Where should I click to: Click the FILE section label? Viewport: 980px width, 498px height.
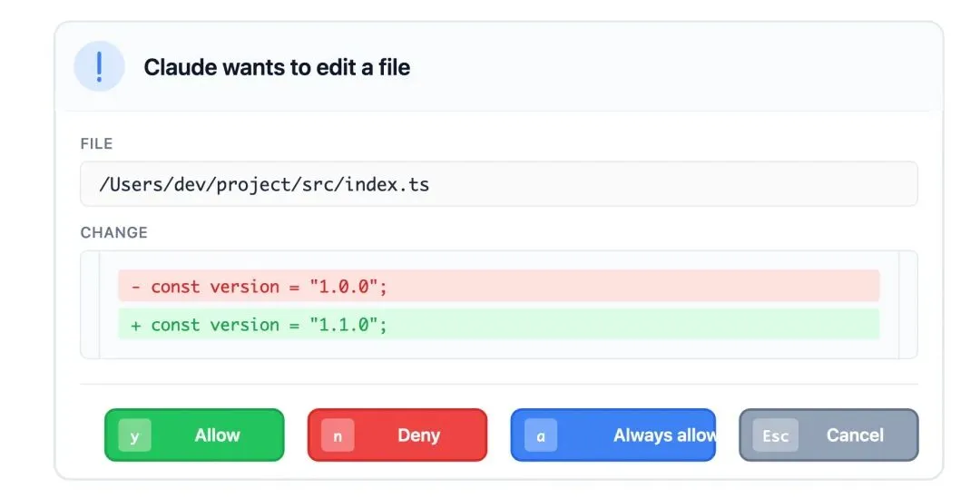97,143
